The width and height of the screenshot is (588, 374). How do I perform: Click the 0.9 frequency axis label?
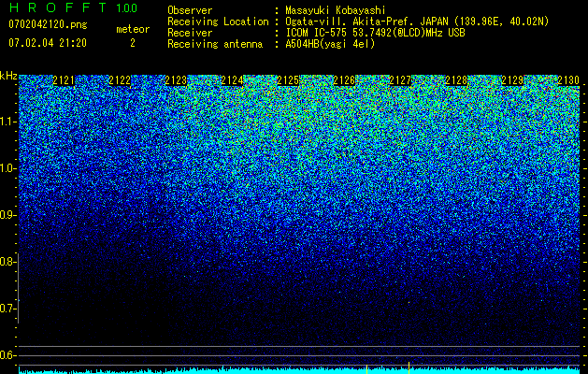[7, 215]
